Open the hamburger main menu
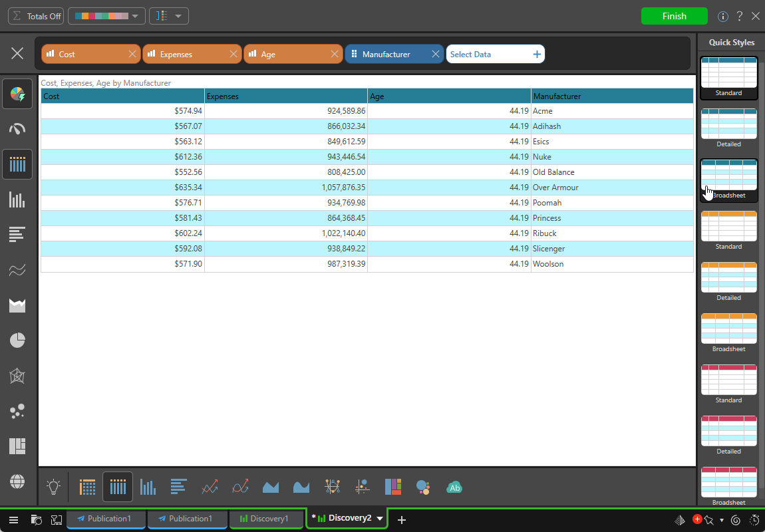765x532 pixels. pyautogui.click(x=14, y=520)
